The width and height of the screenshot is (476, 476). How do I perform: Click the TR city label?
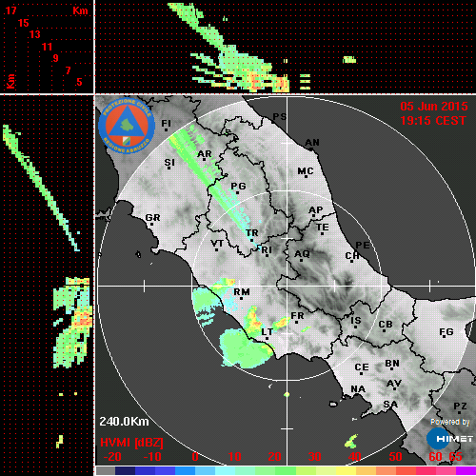pos(252,233)
